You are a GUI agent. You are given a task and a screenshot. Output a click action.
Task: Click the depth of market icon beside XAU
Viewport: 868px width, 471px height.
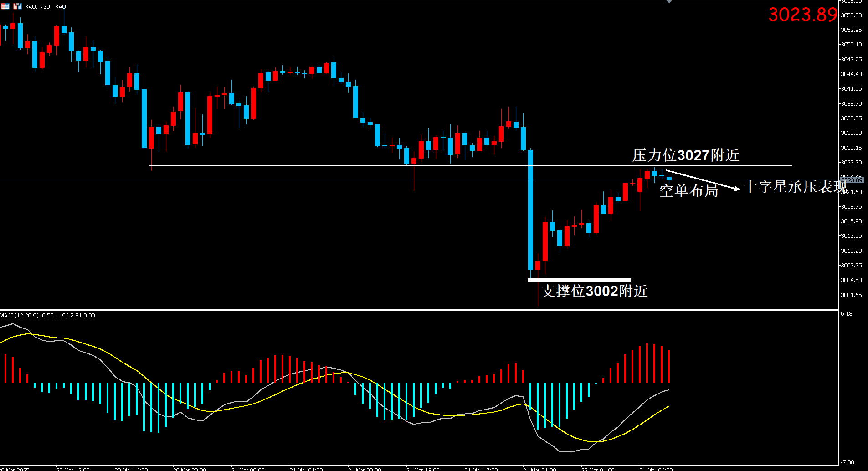17,6
